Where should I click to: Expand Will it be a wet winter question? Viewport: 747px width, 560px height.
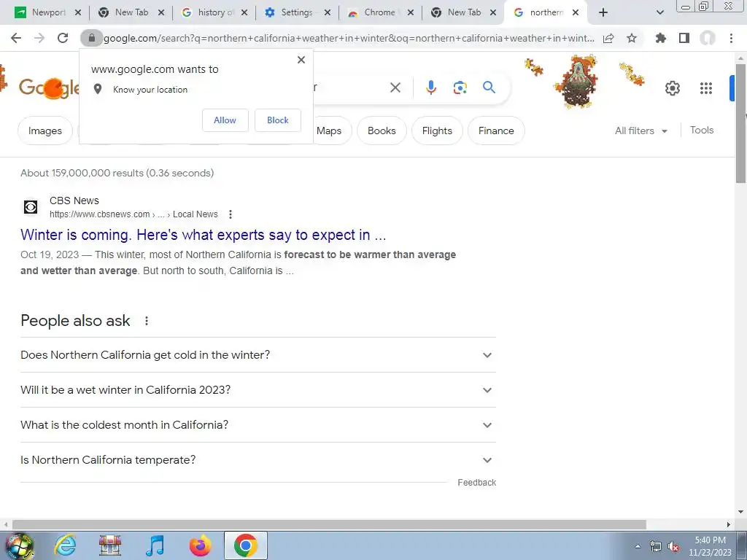[258, 390]
